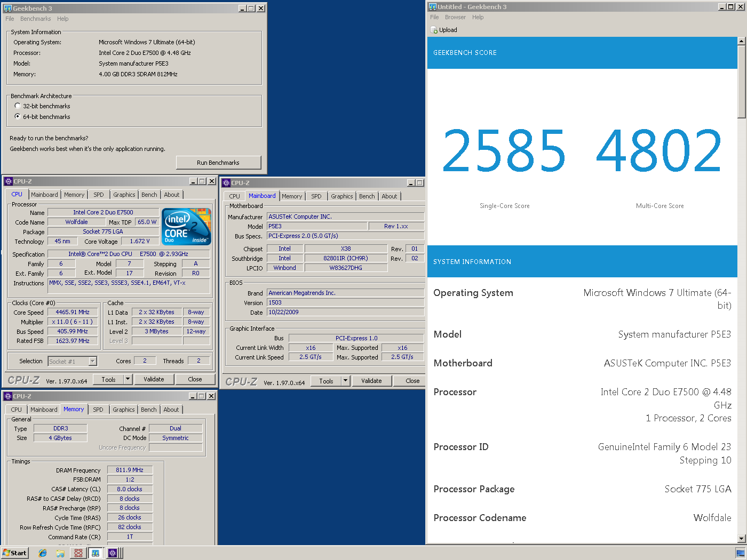Click the single-core score 2585

tap(504, 150)
